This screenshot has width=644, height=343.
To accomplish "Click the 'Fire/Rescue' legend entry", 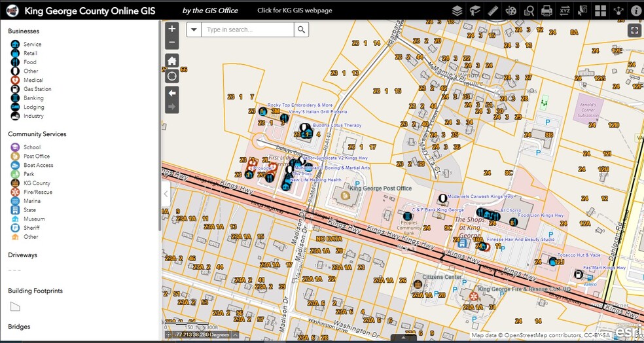I will 38,192.
